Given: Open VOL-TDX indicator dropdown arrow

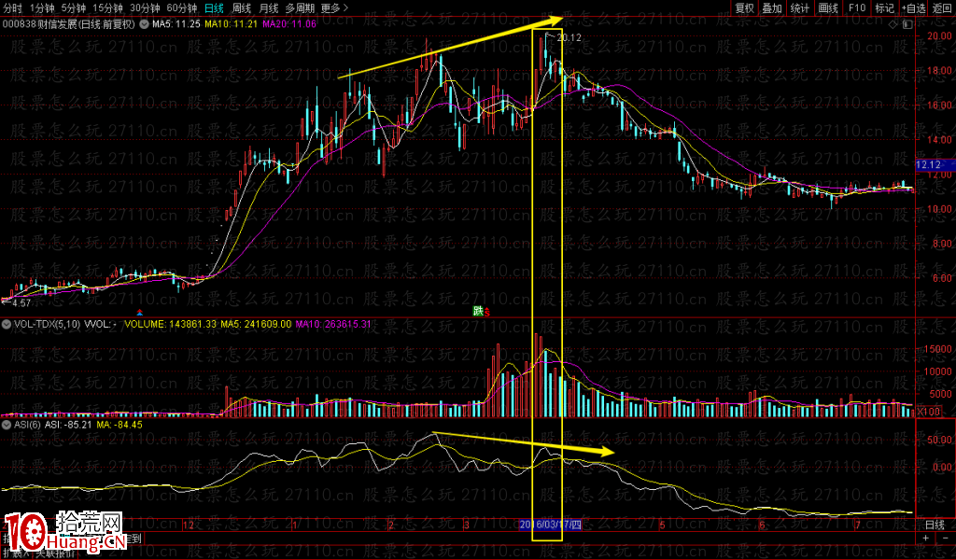Looking at the screenshot, I should tap(7, 324).
